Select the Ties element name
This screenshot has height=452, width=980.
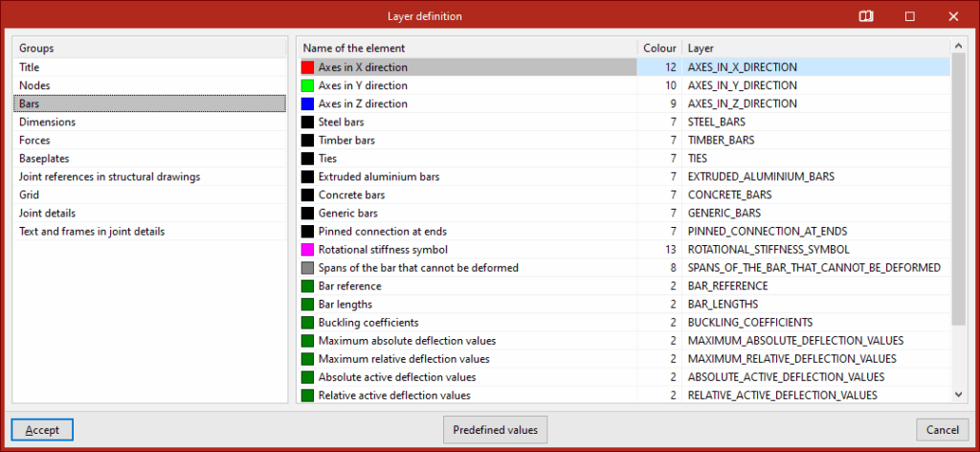(x=327, y=159)
